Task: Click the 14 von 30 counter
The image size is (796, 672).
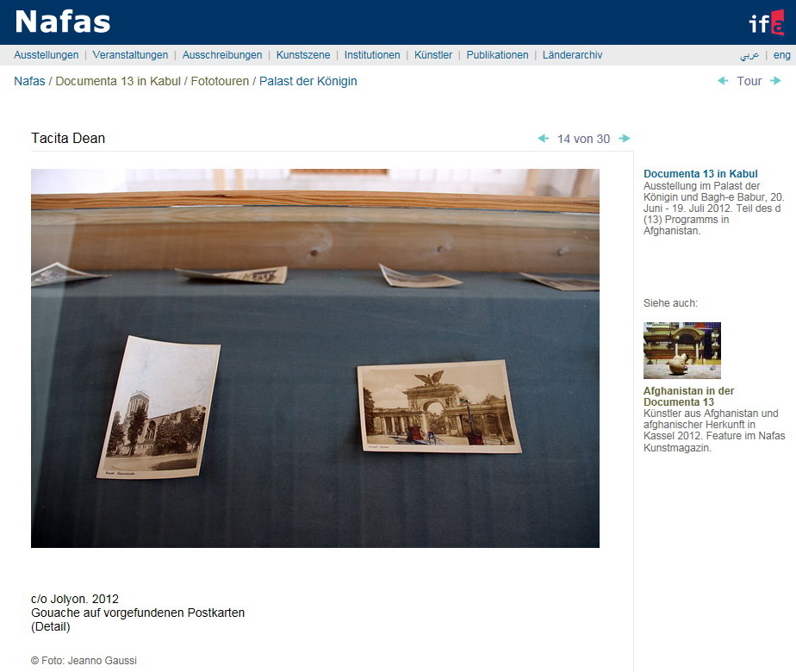Action: [584, 139]
